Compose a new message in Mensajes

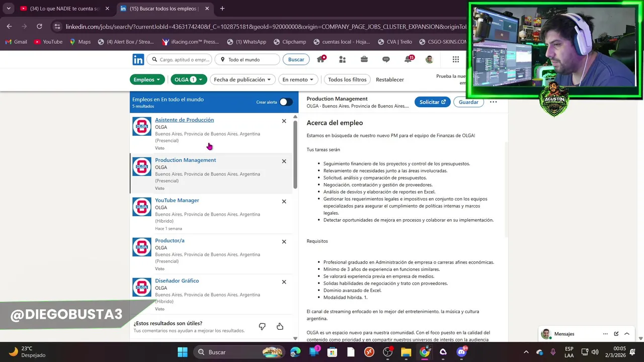click(x=616, y=334)
